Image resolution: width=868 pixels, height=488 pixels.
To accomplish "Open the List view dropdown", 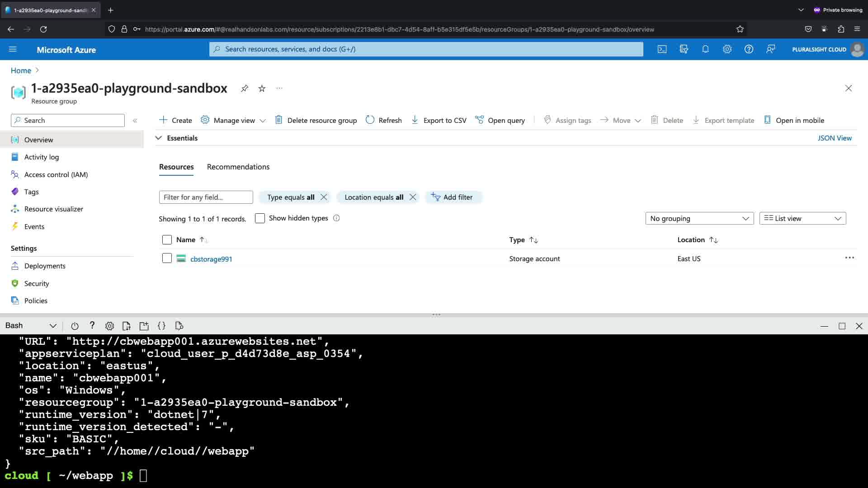I will [x=802, y=219].
